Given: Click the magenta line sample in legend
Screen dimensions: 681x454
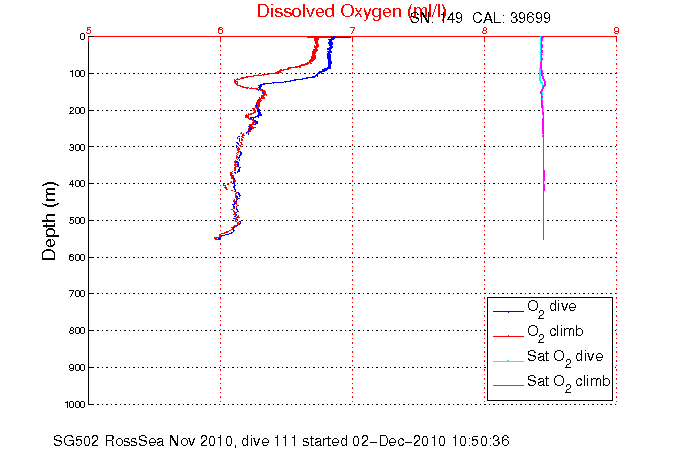Looking at the screenshot, I should 508,385.
